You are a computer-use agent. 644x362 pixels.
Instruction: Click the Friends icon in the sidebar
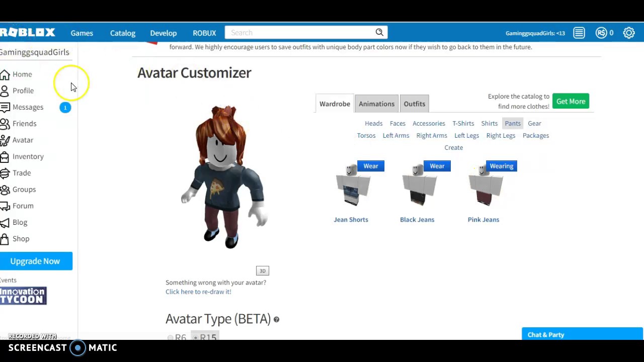5,124
